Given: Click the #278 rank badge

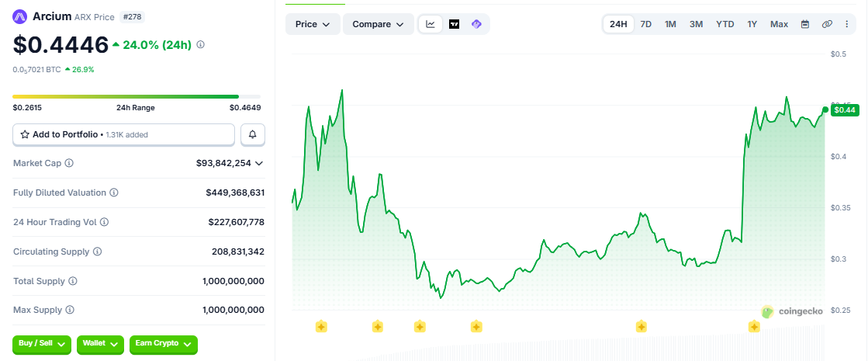Looking at the screenshot, I should pos(132,16).
